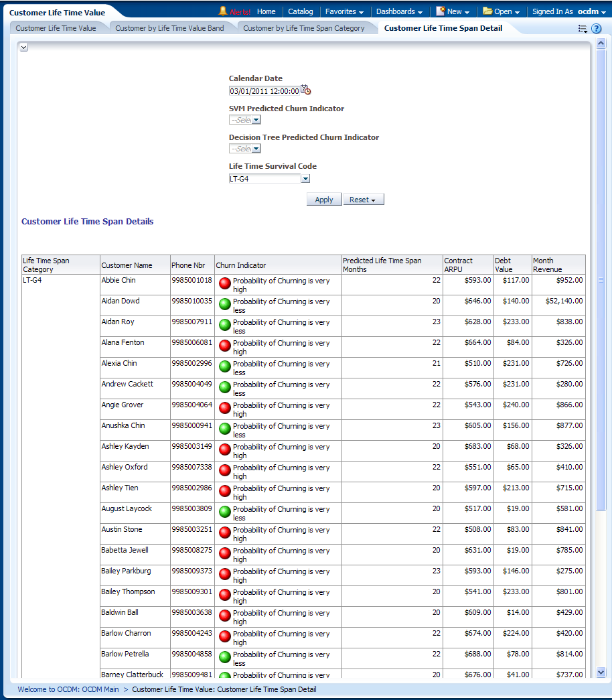The height and width of the screenshot is (700, 612).
Task: Click red churn indicator for Abbie Chin
Action: click(225, 283)
